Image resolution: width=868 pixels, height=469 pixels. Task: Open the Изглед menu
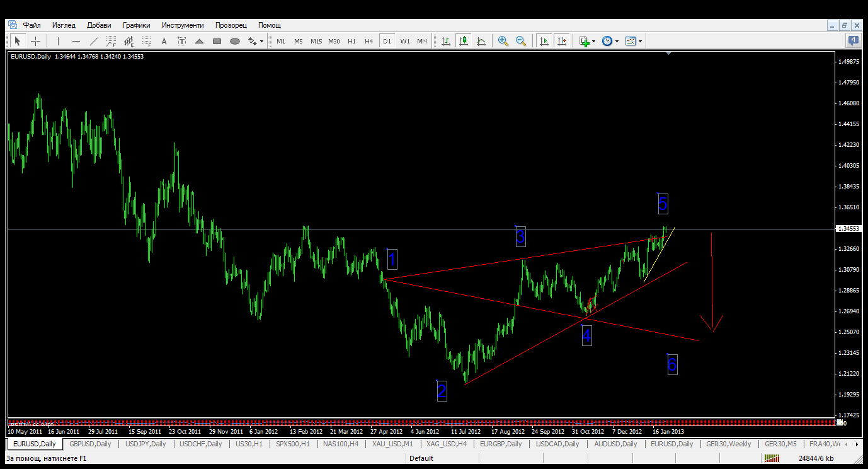pos(64,25)
